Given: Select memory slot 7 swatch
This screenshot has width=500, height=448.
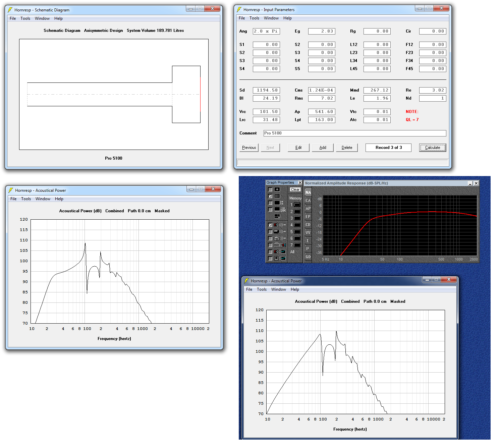Looking at the screenshot, I should [297, 245].
